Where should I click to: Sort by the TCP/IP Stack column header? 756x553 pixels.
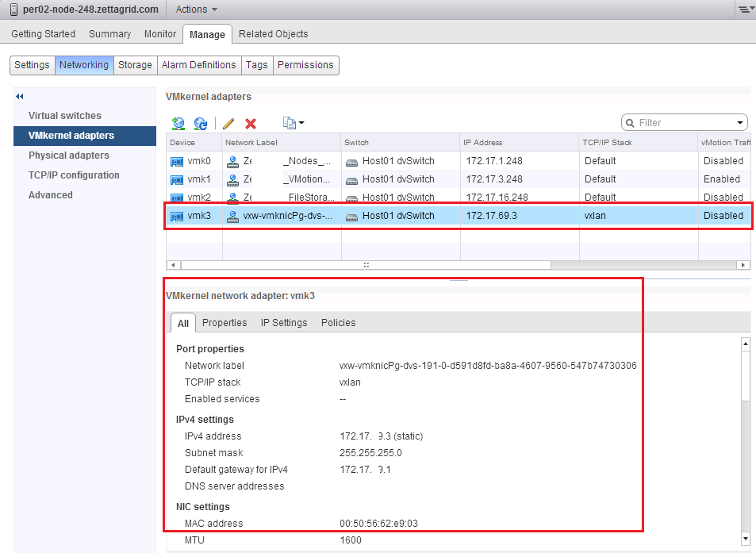639,143
